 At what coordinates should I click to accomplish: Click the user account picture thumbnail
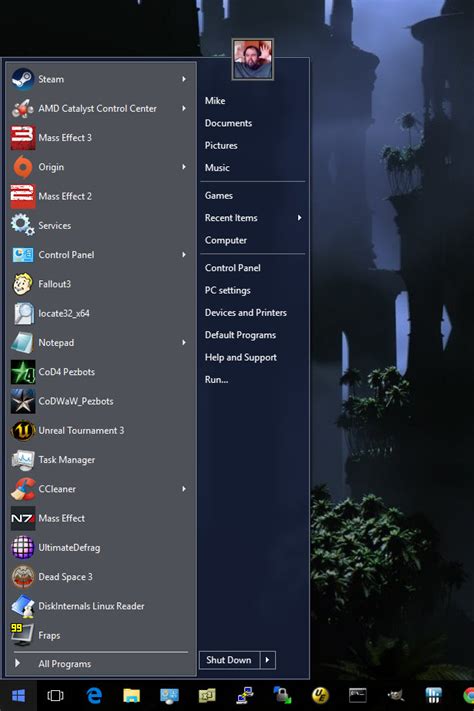253,59
